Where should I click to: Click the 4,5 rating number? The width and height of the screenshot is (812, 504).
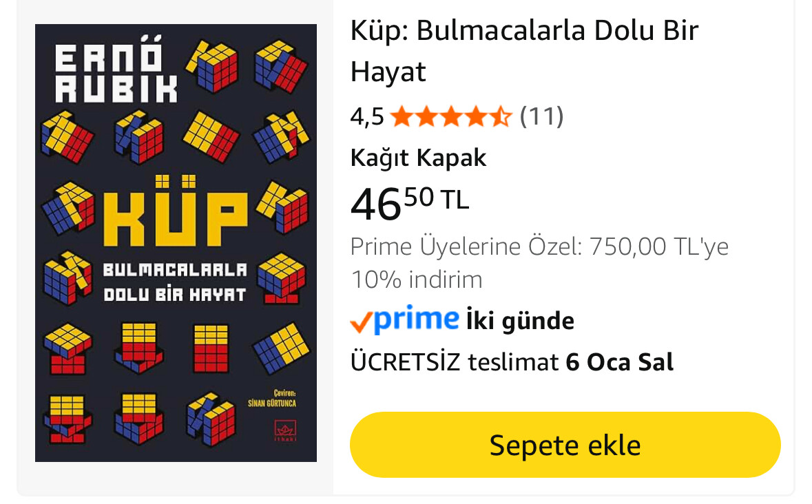click(x=367, y=116)
